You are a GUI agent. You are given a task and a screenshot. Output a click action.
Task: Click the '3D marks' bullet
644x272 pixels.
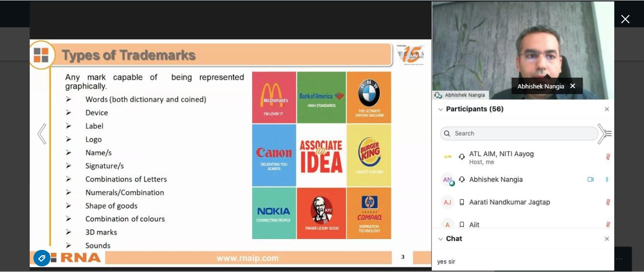click(101, 232)
